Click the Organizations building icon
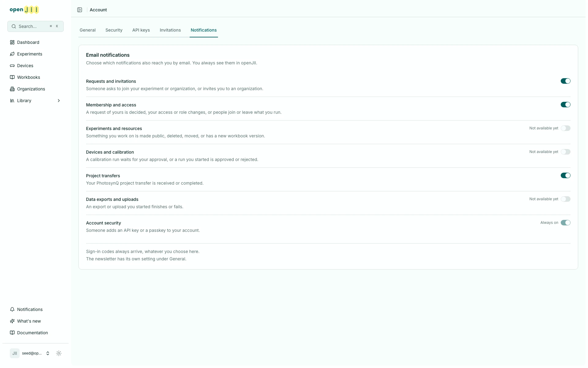The width and height of the screenshot is (588, 368). click(x=12, y=89)
